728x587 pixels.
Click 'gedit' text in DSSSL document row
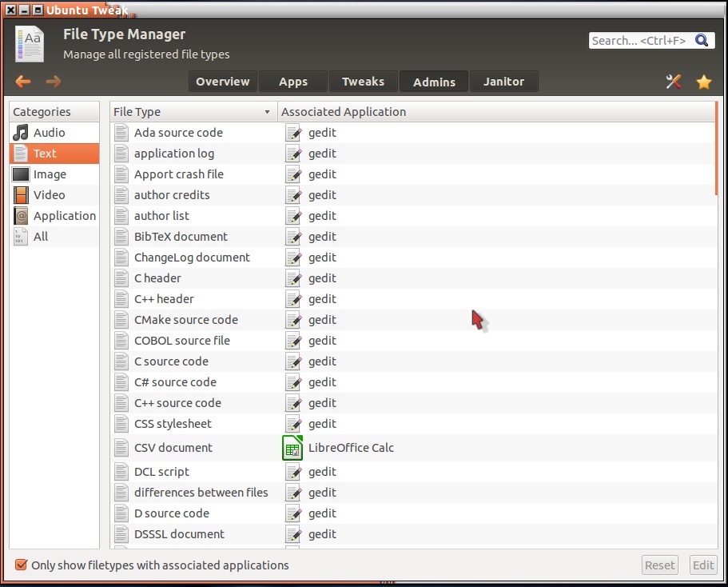pyautogui.click(x=322, y=534)
